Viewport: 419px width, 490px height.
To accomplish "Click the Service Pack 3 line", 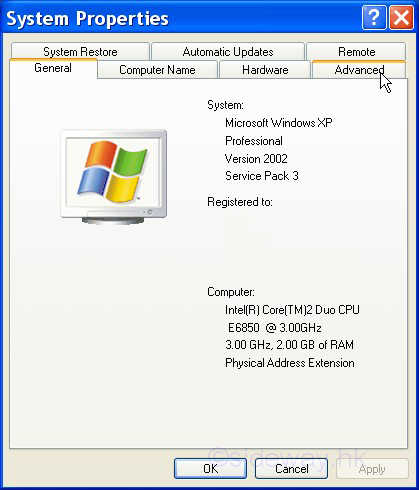I will (262, 176).
